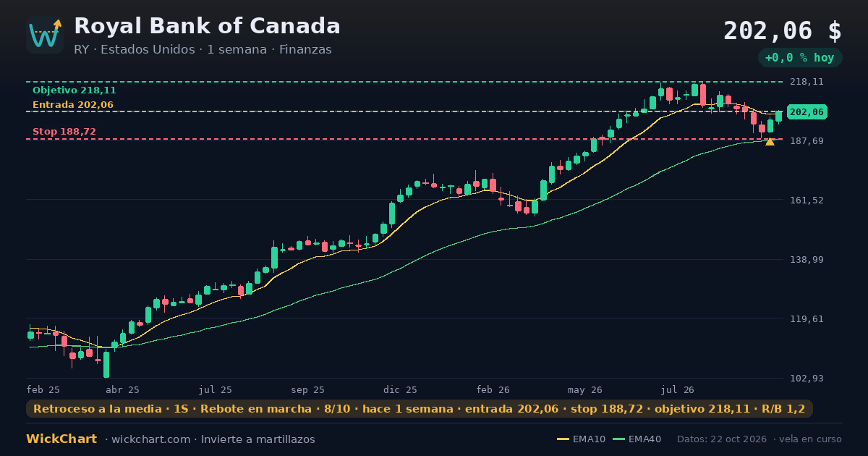Screen dimensions: 868x456
Task: Click the Objetivo 218,11 label
Action: tap(75, 90)
